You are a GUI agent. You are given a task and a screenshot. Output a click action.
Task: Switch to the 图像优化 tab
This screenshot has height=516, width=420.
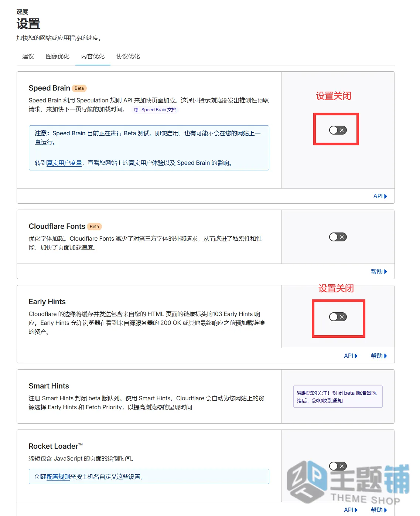[58, 56]
